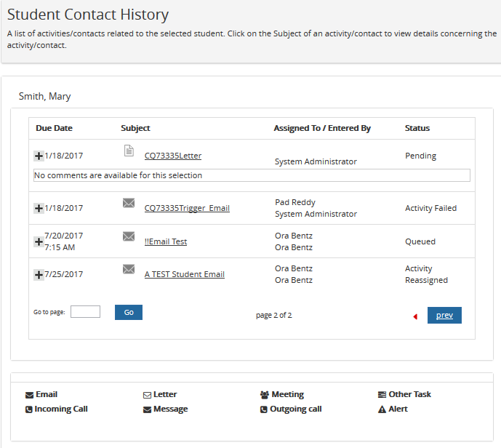
Task: Click the Incoming Call phone icon
Action: (29, 409)
